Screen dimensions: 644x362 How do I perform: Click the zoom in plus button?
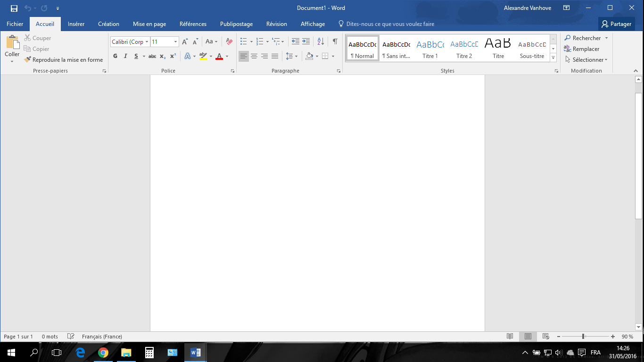click(612, 337)
